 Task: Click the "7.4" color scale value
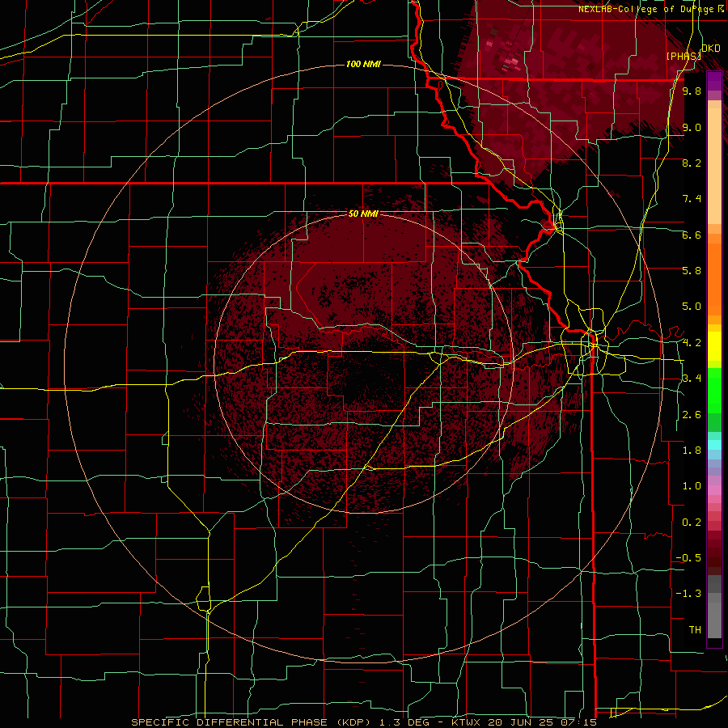click(692, 199)
